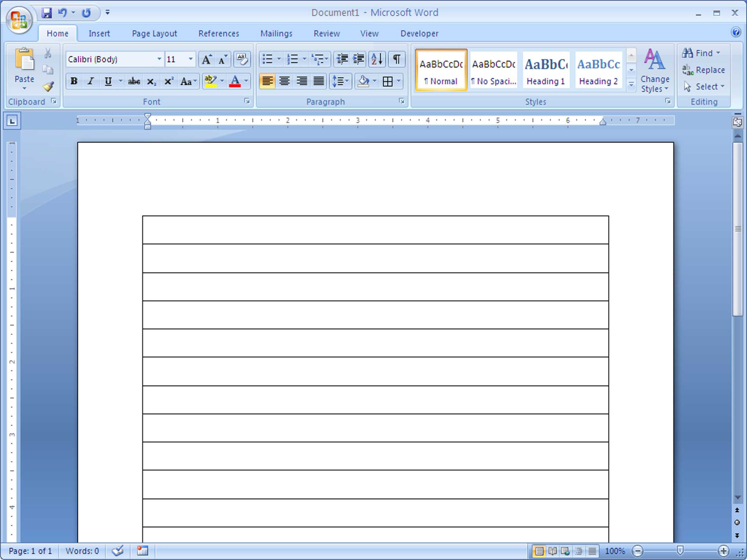Image resolution: width=747 pixels, height=560 pixels.
Task: Select the Normal style swatch
Action: click(442, 68)
